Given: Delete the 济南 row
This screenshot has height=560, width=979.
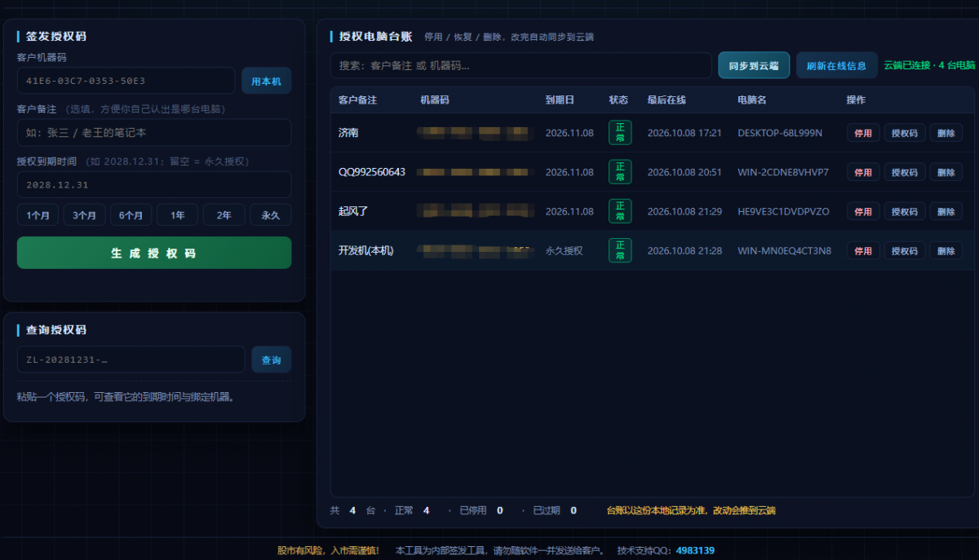Looking at the screenshot, I should point(946,133).
